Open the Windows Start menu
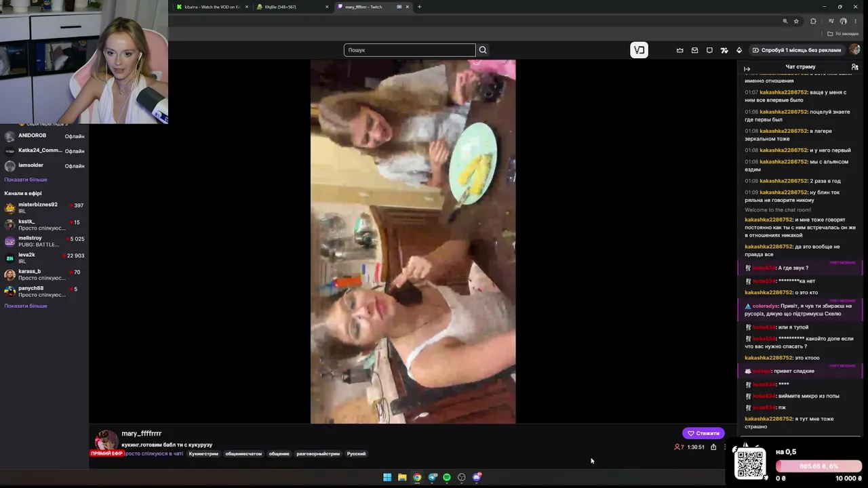Viewport: 868px width, 488px height. [x=387, y=477]
